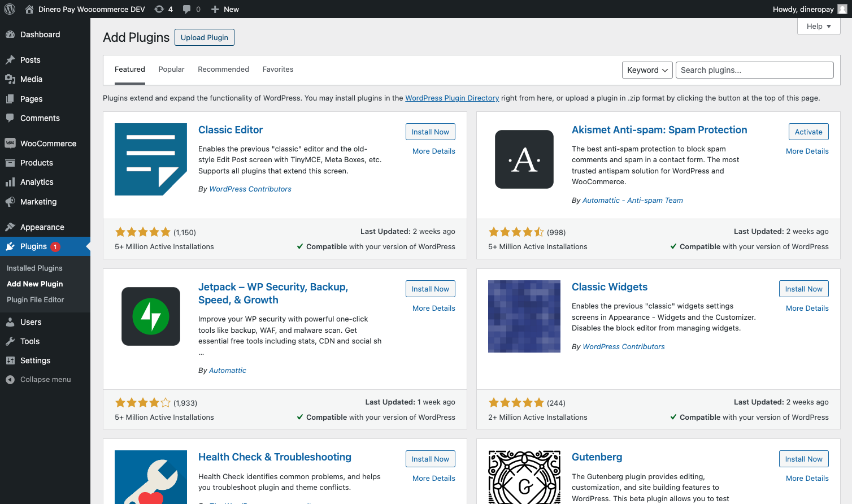Click the Search plugins input field
Image resolution: width=852 pixels, height=504 pixels.
755,70
